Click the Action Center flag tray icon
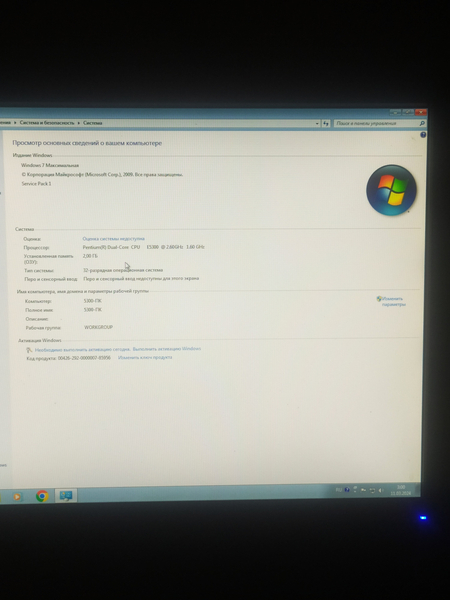 [x=364, y=490]
